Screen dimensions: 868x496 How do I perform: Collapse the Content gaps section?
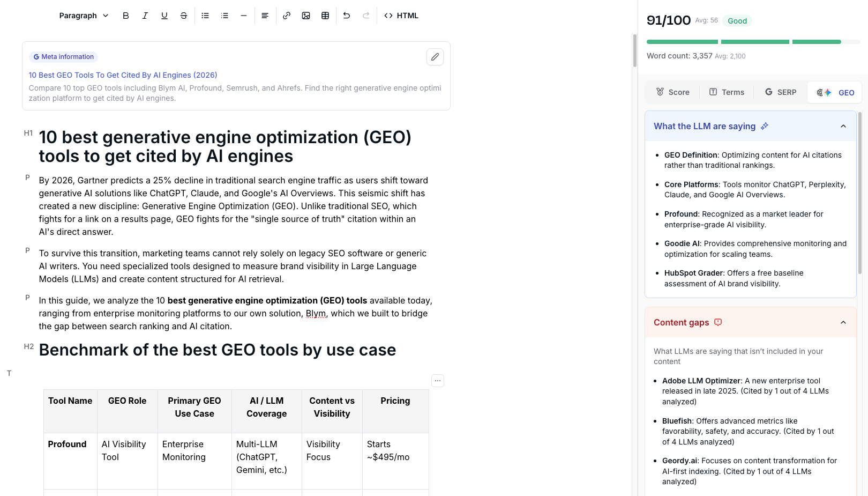tap(843, 322)
